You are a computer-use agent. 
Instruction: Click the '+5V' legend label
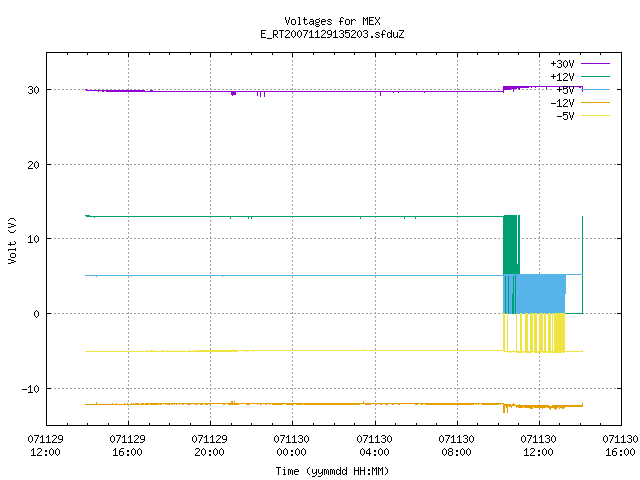pos(565,90)
